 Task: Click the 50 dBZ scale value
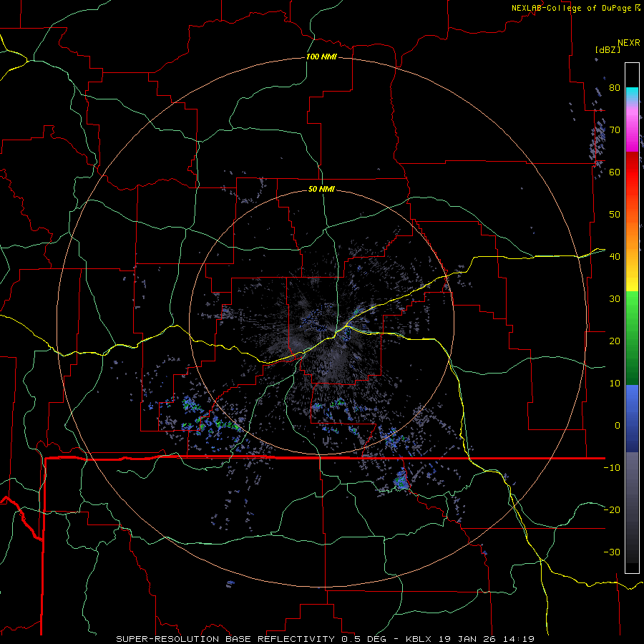coord(615,215)
